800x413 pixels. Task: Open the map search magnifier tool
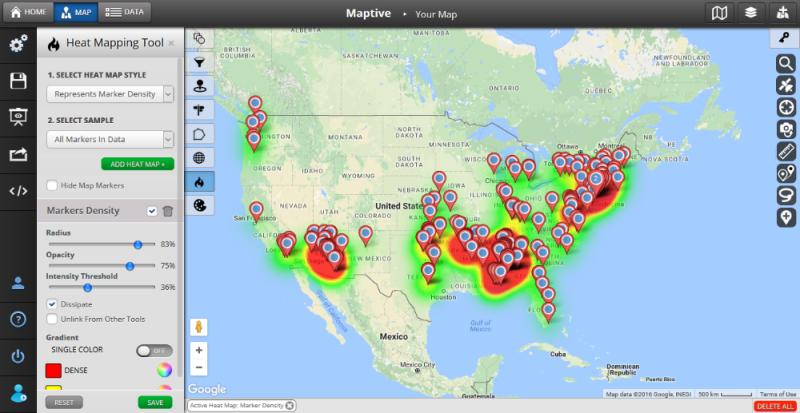click(x=785, y=63)
